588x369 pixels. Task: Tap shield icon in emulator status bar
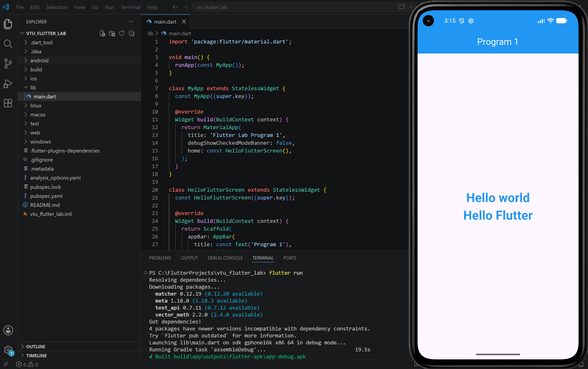(x=462, y=21)
